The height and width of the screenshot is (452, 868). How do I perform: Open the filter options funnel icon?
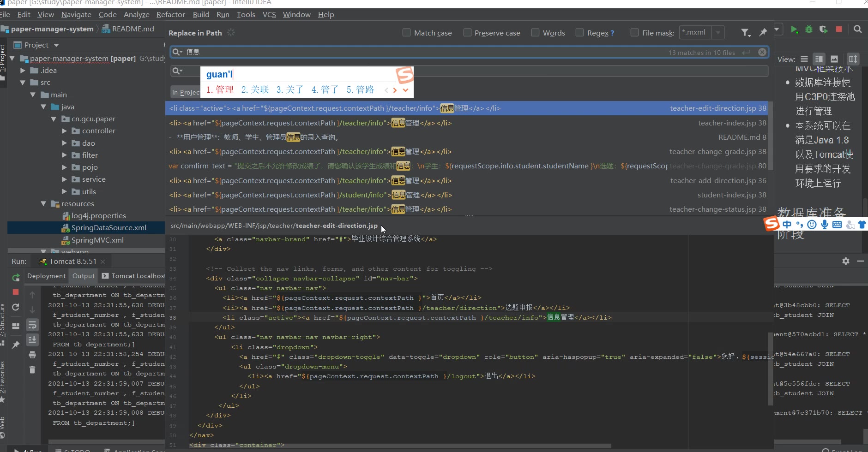click(745, 32)
